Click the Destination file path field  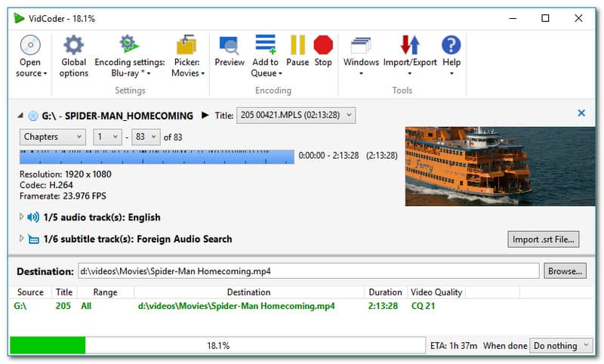[x=308, y=270]
